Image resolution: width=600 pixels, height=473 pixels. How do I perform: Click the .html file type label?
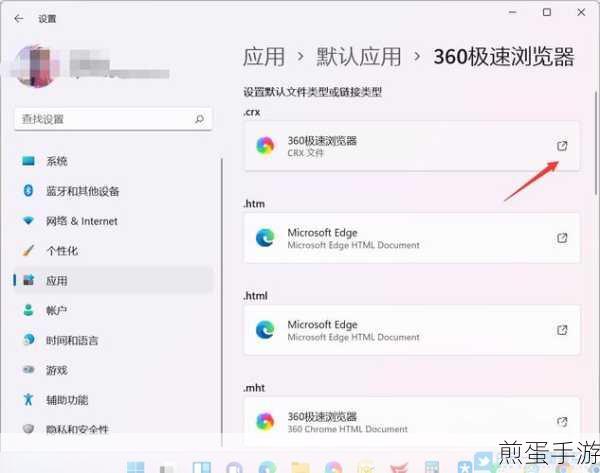(256, 295)
